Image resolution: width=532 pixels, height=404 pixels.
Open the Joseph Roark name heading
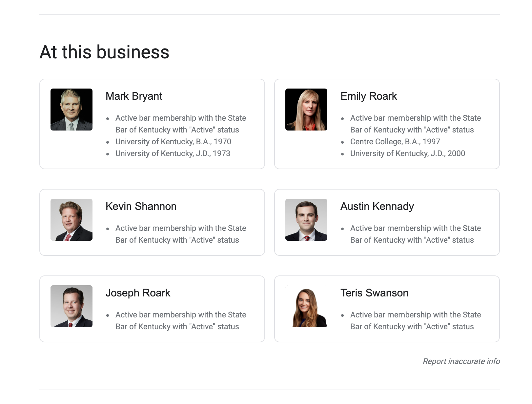(138, 293)
